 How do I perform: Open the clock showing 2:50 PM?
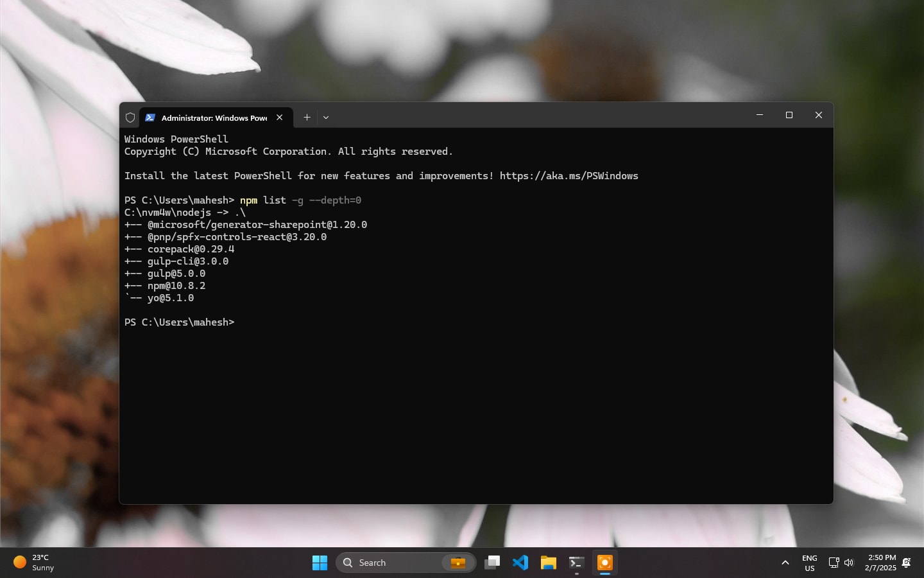click(880, 563)
